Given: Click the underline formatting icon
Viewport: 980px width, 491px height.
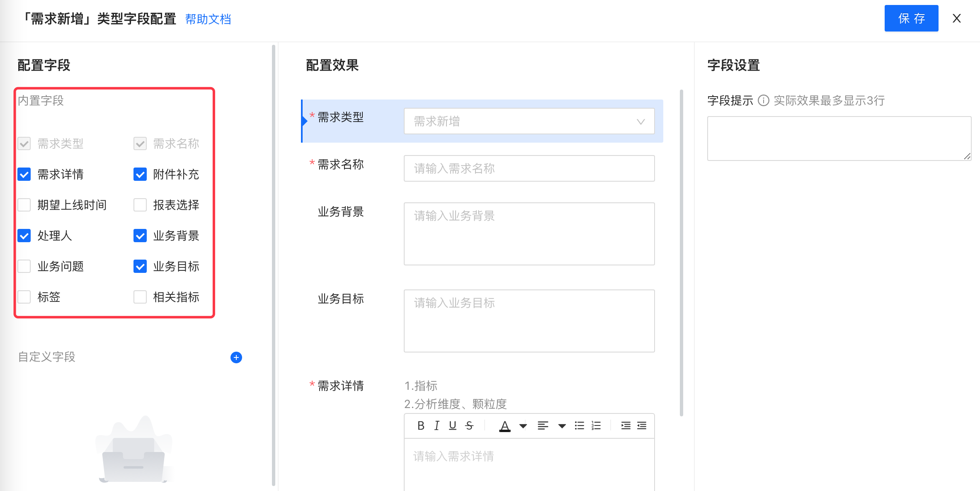Looking at the screenshot, I should 453,425.
